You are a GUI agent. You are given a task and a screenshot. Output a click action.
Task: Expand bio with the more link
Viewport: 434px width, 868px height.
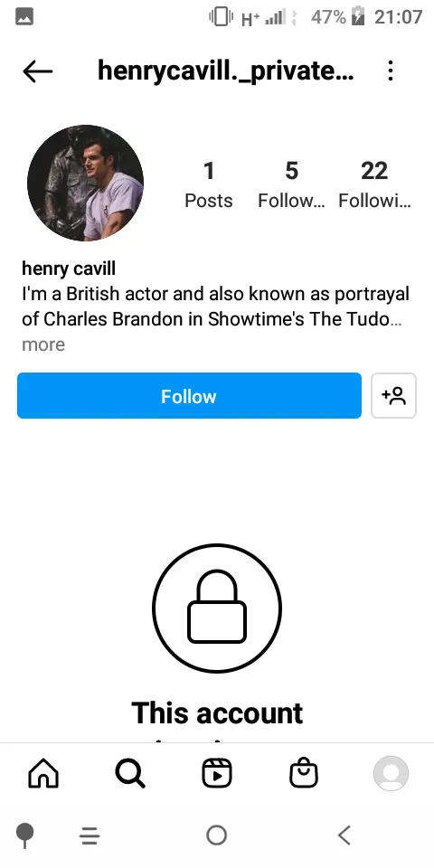[x=43, y=344]
